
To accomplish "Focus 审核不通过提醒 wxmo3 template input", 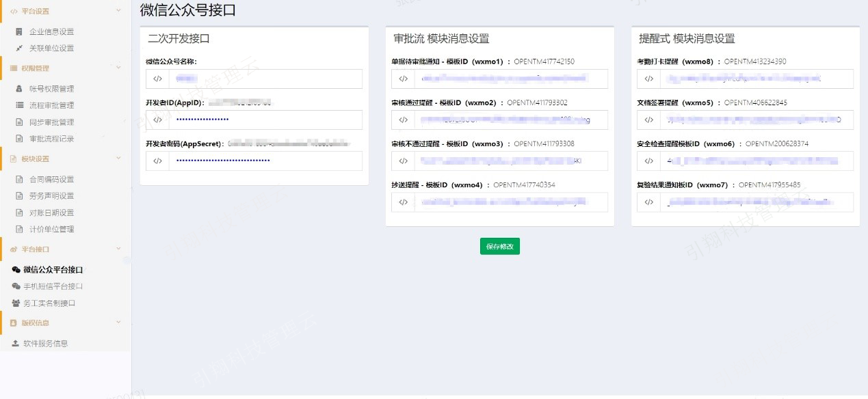I will [511, 161].
